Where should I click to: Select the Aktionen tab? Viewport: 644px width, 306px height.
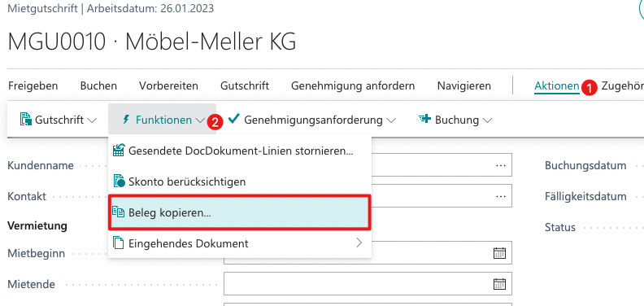tap(556, 86)
